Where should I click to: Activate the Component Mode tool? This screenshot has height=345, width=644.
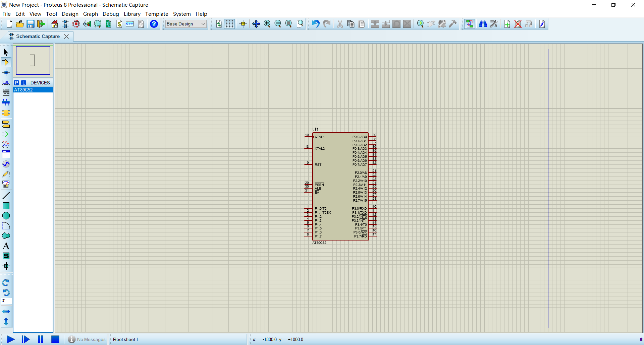tap(6, 62)
